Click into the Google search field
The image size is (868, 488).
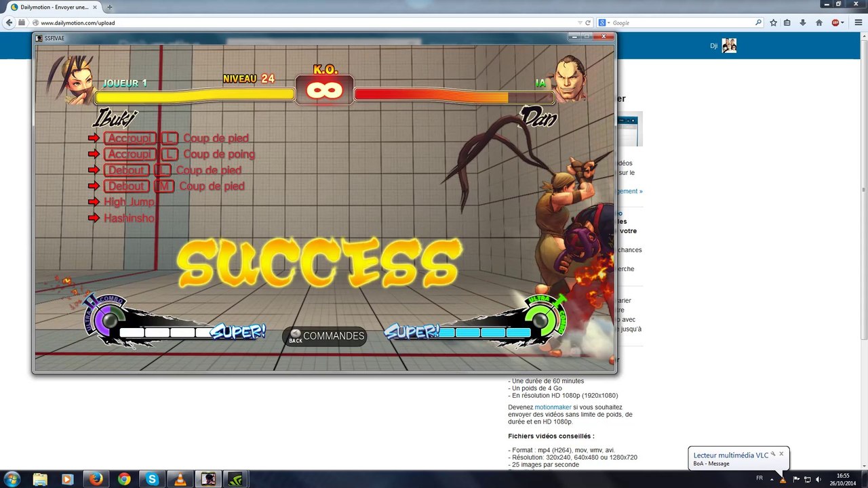click(x=683, y=22)
